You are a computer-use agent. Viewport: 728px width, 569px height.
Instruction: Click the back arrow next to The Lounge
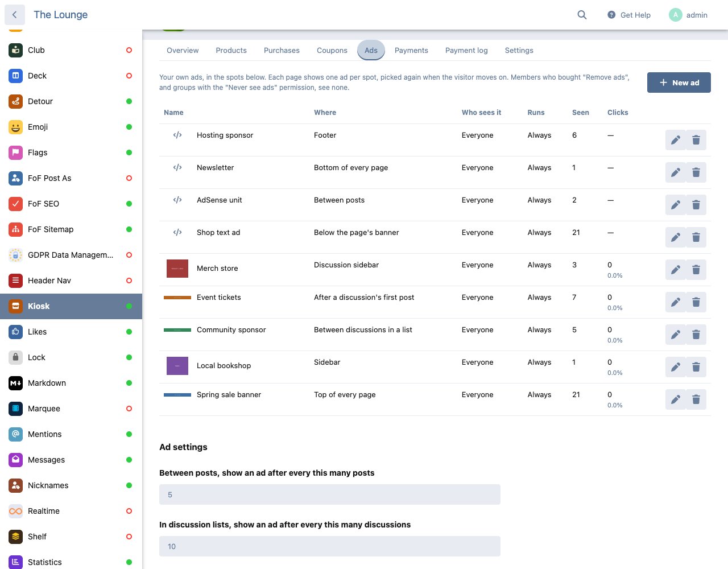15,15
